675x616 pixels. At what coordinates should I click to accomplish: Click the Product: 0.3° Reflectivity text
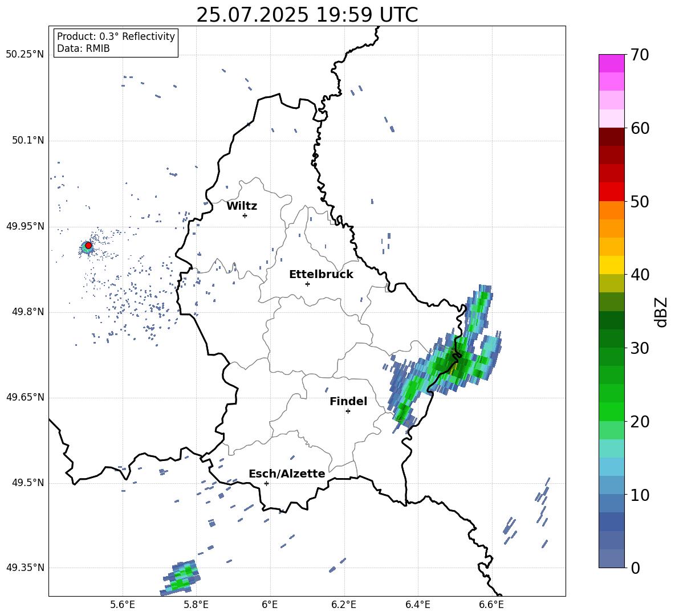(116, 36)
